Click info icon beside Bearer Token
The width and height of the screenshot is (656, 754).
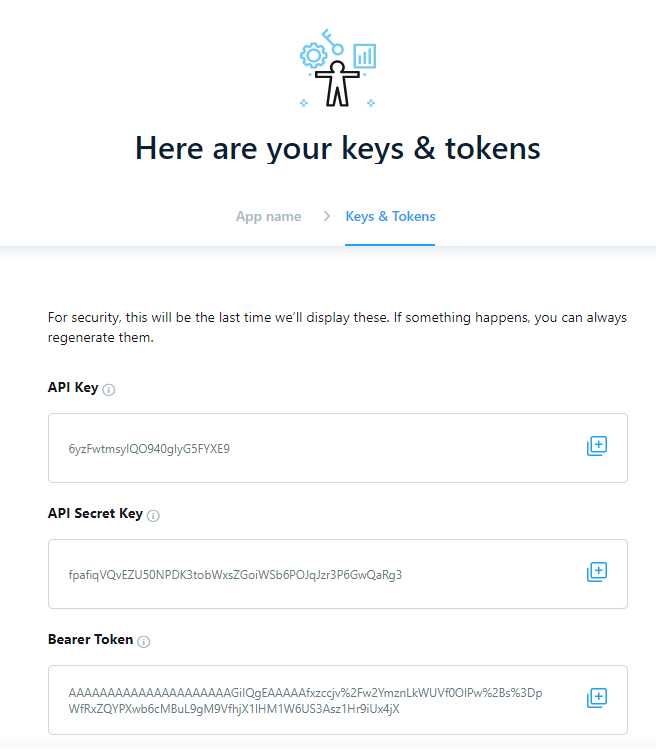point(143,641)
